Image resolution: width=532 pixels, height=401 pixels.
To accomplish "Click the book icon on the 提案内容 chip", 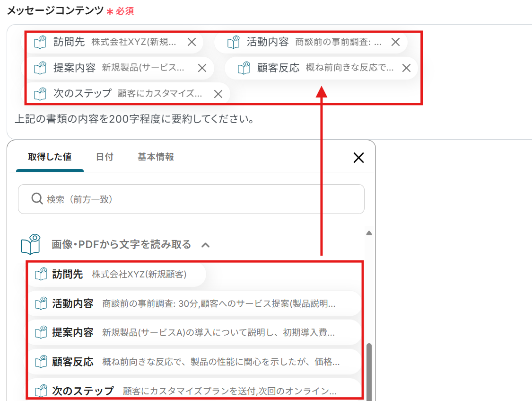I will tap(40, 68).
